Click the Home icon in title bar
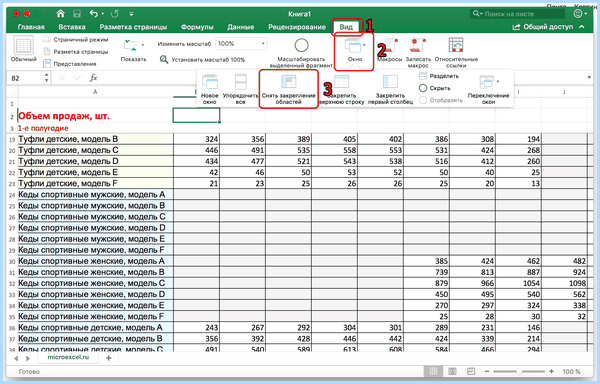The width and height of the screenshot is (600, 384). click(x=60, y=14)
